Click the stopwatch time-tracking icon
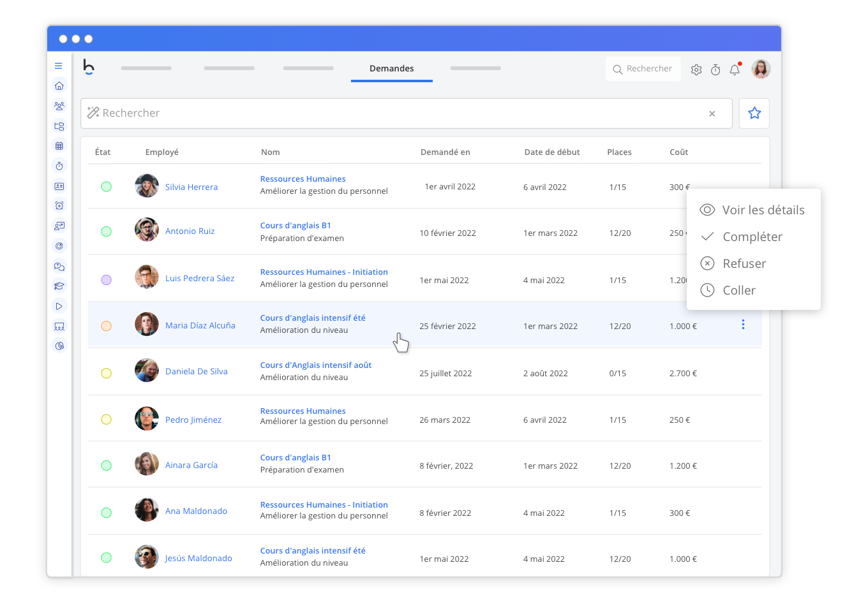Screen dimensions: 868x602 [59, 166]
